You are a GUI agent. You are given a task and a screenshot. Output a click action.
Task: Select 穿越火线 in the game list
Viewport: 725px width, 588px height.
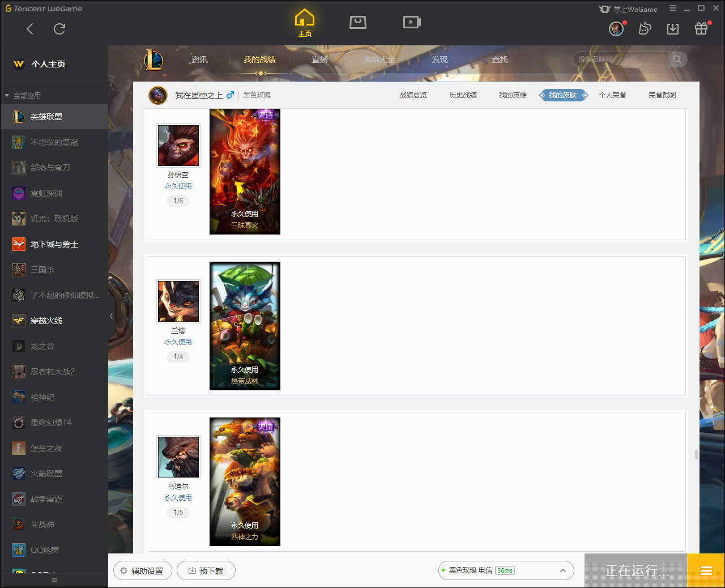pyautogui.click(x=54, y=321)
